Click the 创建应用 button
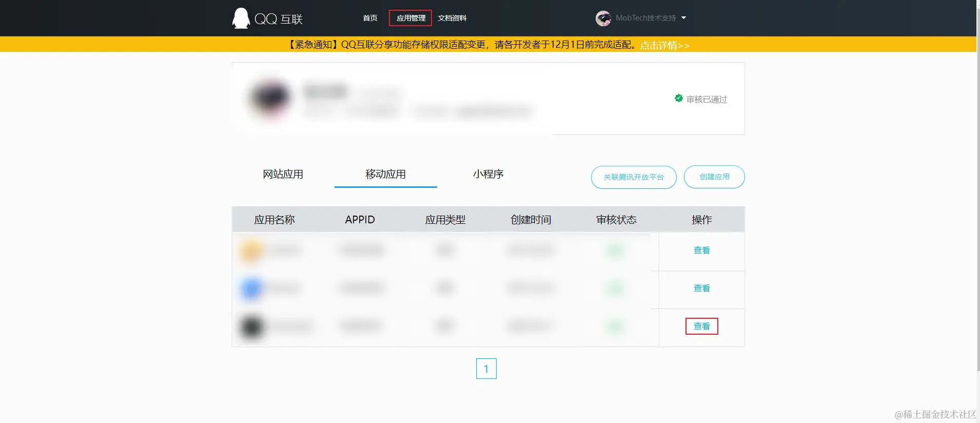This screenshot has height=423, width=980. 714,177
